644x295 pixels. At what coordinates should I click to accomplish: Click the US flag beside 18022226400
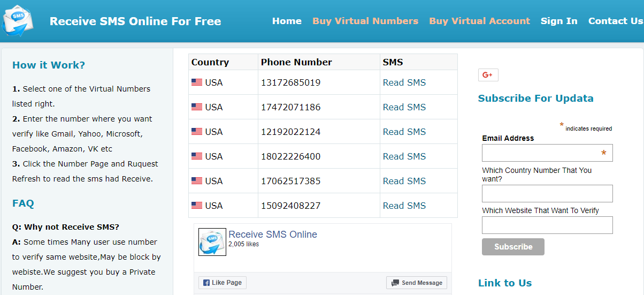point(197,156)
